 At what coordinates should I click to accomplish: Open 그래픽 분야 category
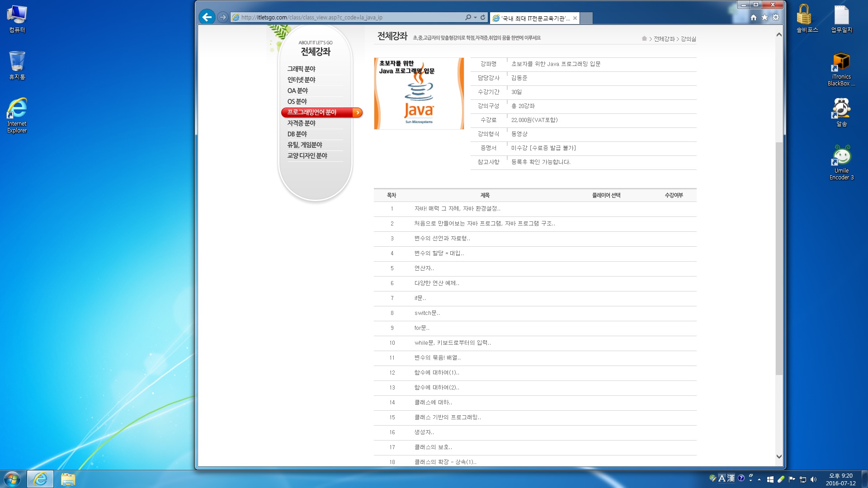click(302, 69)
